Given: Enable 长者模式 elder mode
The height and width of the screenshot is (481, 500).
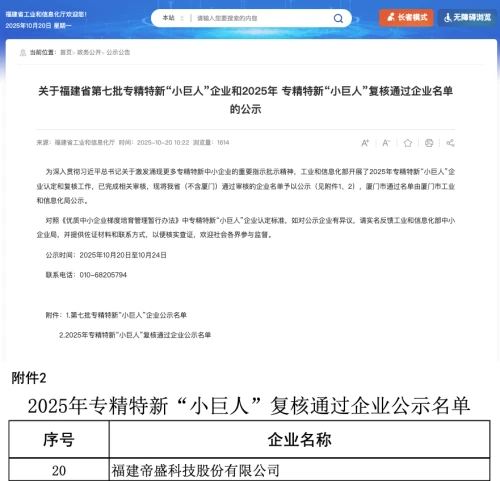Looking at the screenshot, I should [x=406, y=18].
